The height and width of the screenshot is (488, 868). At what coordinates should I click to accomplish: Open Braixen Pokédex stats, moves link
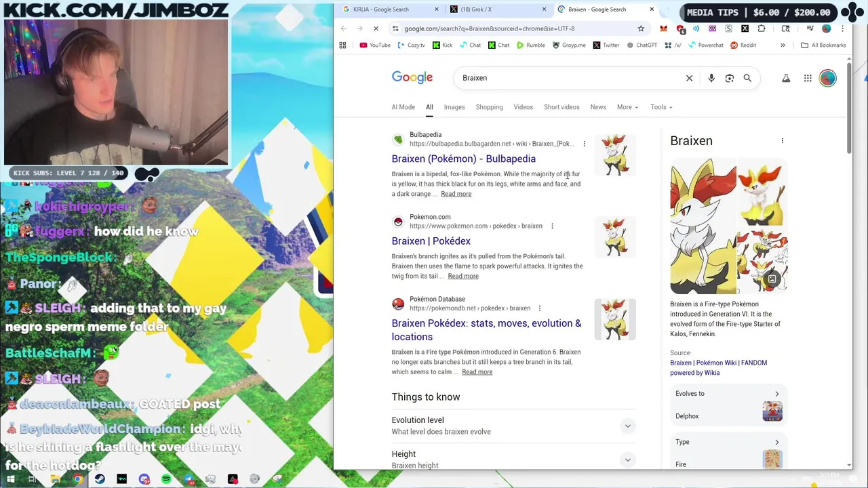[x=486, y=330]
